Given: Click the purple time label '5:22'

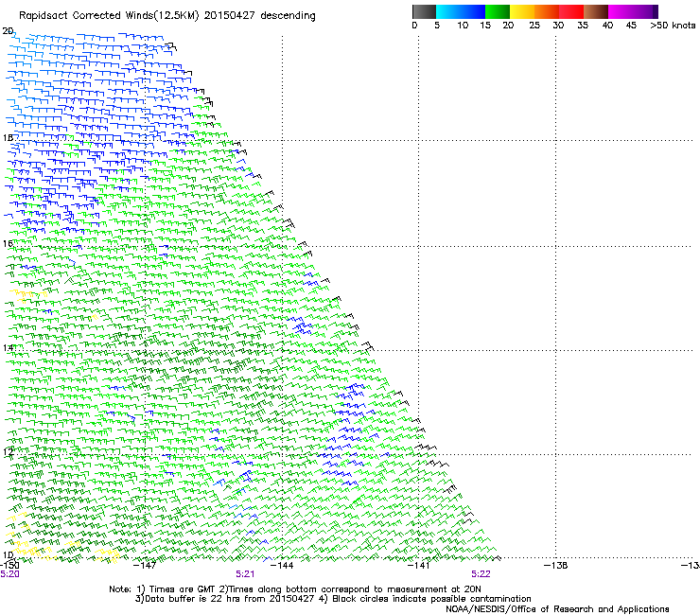Looking at the screenshot, I should pos(481,574).
